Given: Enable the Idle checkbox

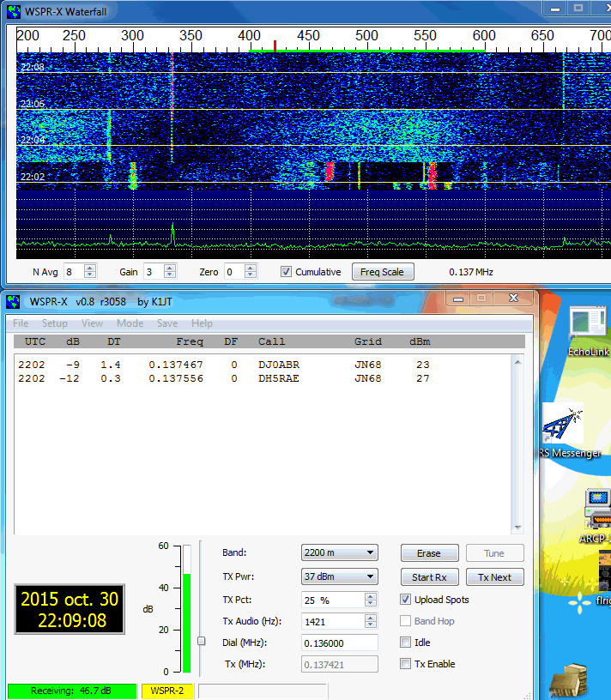Looking at the screenshot, I should pos(405,643).
